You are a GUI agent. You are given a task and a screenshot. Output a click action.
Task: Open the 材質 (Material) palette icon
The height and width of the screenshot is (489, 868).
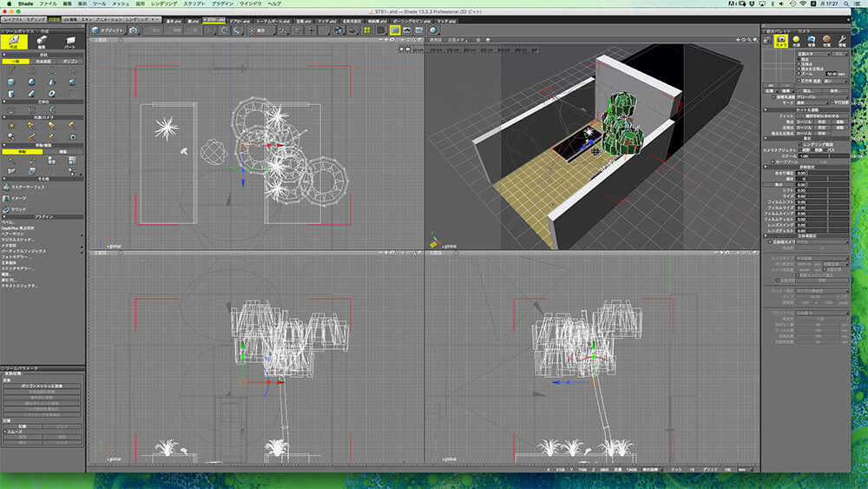pyautogui.click(x=826, y=40)
